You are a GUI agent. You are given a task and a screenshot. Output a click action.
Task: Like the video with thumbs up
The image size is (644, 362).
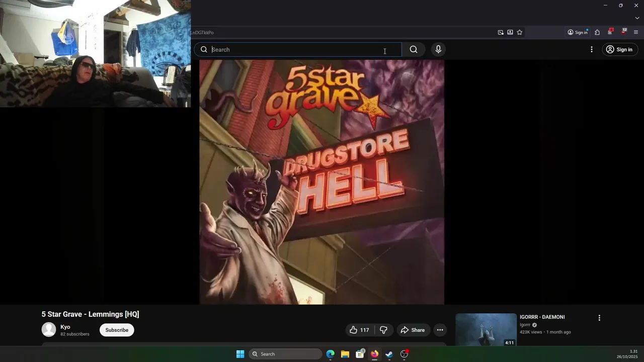pyautogui.click(x=360, y=330)
